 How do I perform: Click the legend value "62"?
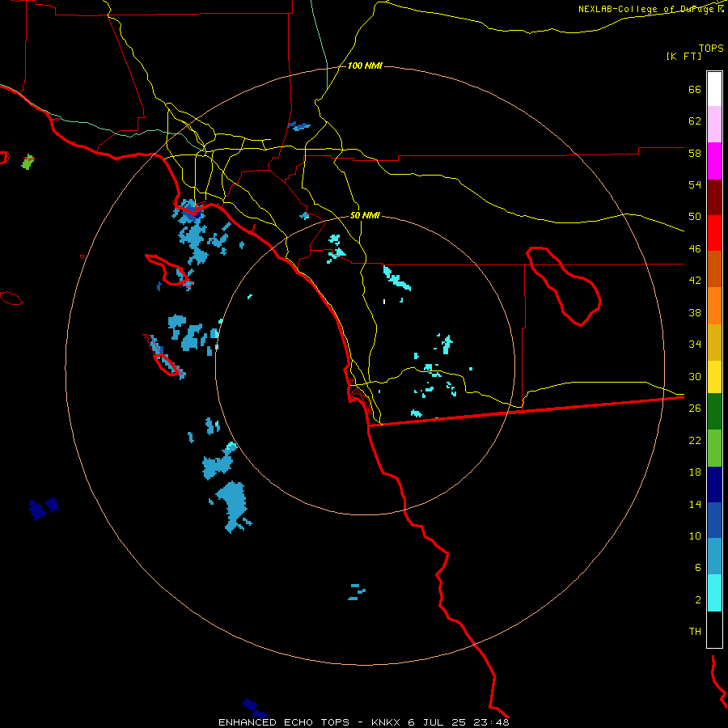coord(695,121)
